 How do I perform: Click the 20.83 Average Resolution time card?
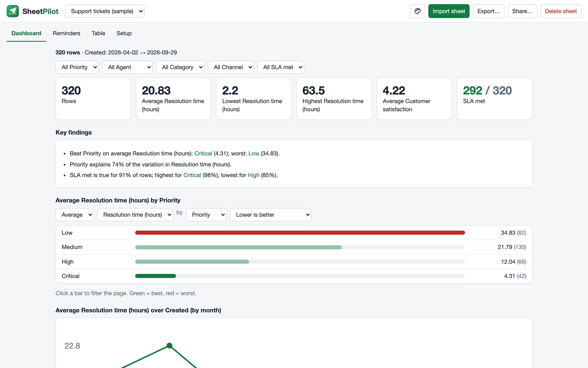point(173,99)
